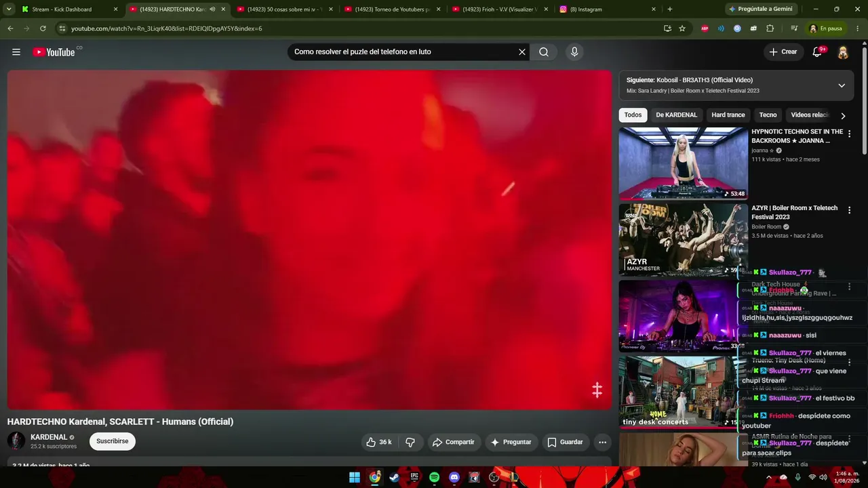
Task: Switch to Frioh - V.V Visualizer tab
Action: [x=501, y=9]
